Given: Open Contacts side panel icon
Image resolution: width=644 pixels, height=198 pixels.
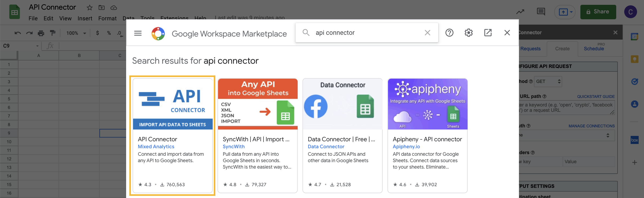Looking at the screenshot, I should click(x=635, y=104).
